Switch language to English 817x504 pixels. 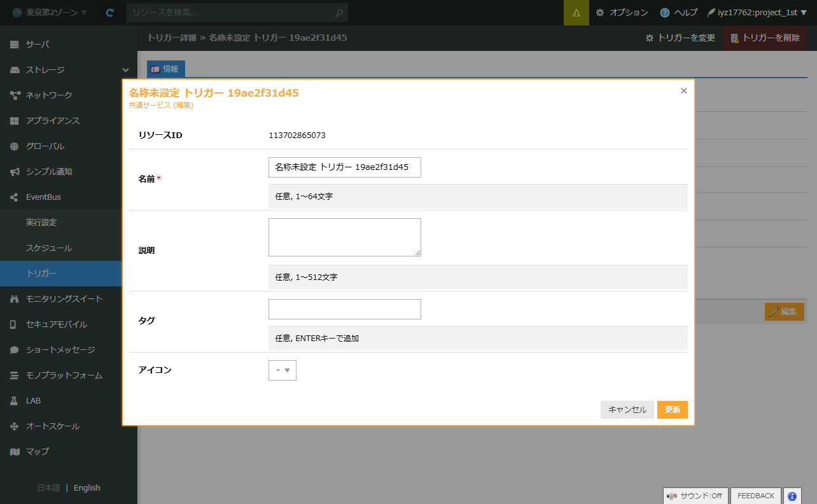87,488
